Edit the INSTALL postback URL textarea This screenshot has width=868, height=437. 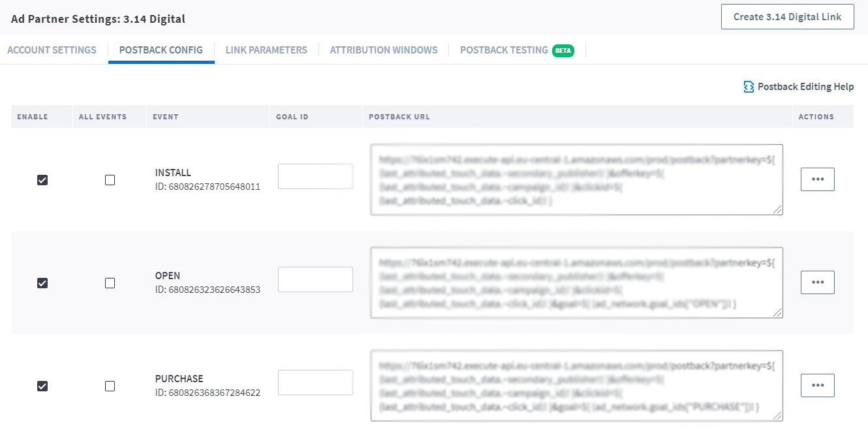click(577, 179)
